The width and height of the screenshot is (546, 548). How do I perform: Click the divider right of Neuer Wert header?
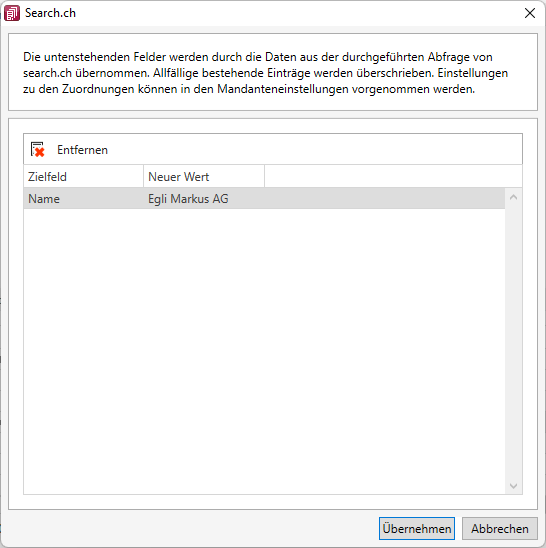tap(264, 176)
